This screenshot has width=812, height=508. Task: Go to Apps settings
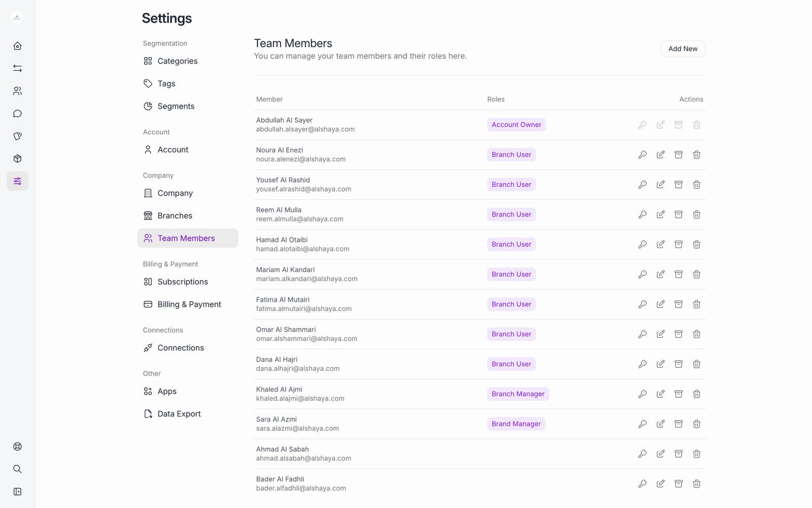(x=188, y=391)
